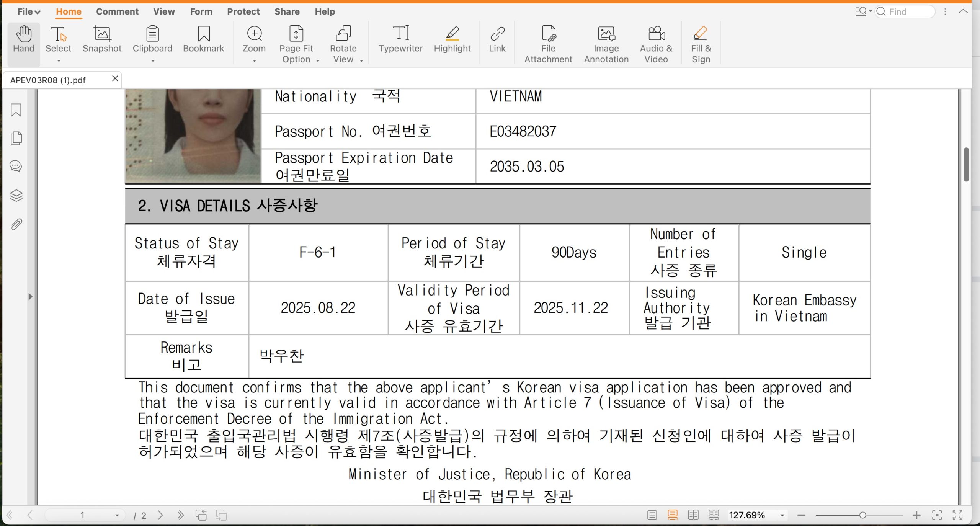The width and height of the screenshot is (980, 526).
Task: Open the File menu dropdown
Action: click(x=29, y=11)
